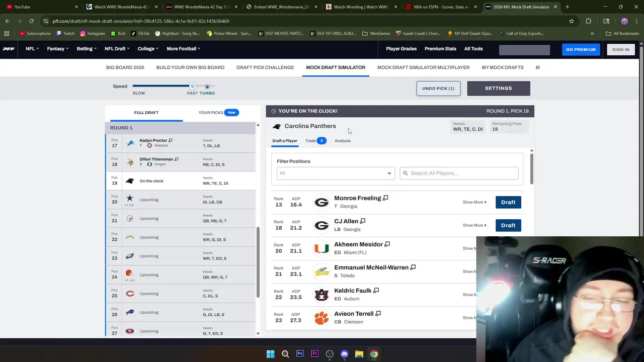Select the Analysis tab
Image resolution: width=644 pixels, height=362 pixels.
pyautogui.click(x=343, y=141)
